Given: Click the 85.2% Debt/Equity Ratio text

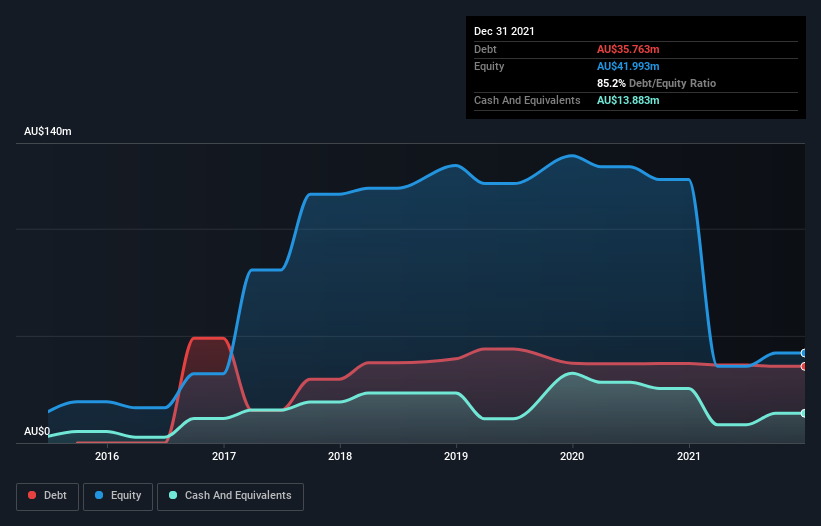Looking at the screenshot, I should coord(656,83).
